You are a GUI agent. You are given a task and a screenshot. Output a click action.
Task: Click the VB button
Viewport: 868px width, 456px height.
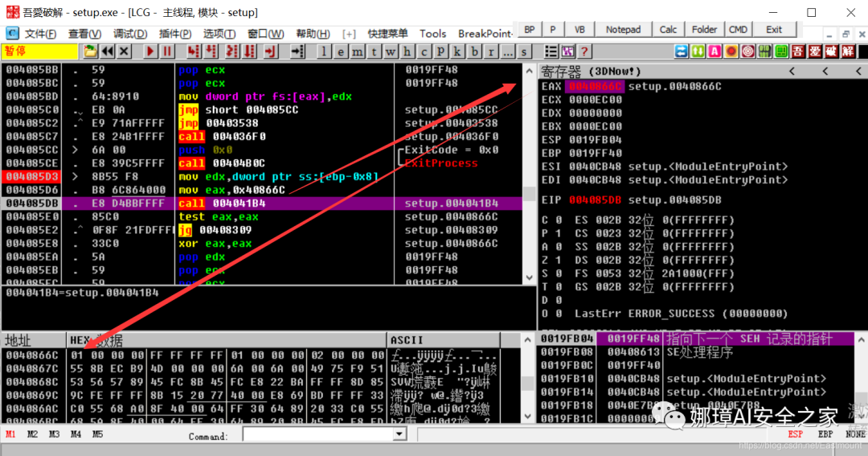(579, 30)
